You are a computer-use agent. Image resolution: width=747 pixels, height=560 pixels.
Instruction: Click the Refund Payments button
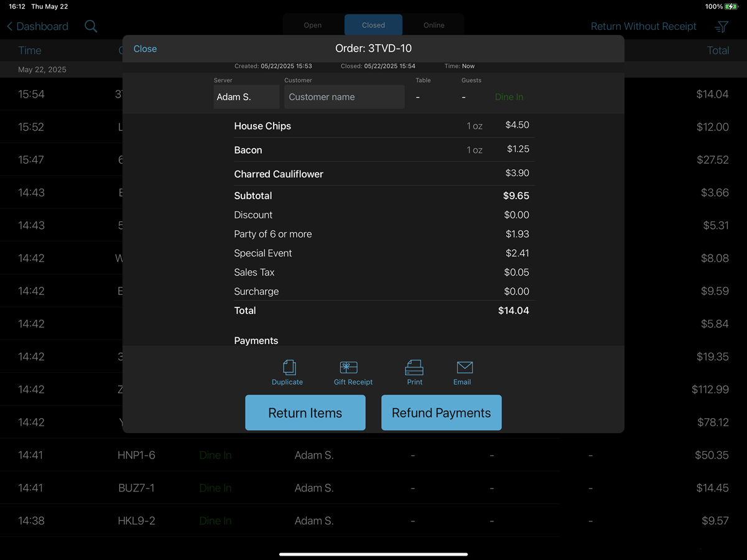442,413
